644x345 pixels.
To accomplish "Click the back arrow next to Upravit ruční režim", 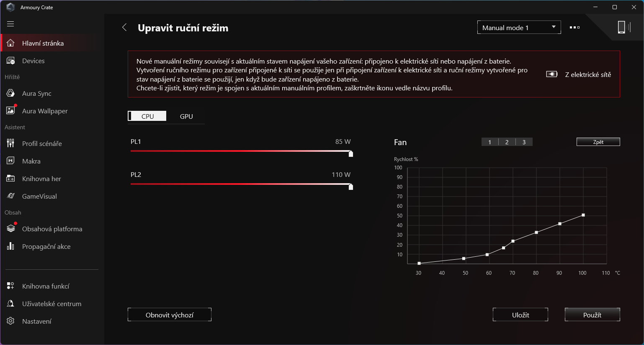I will (124, 28).
